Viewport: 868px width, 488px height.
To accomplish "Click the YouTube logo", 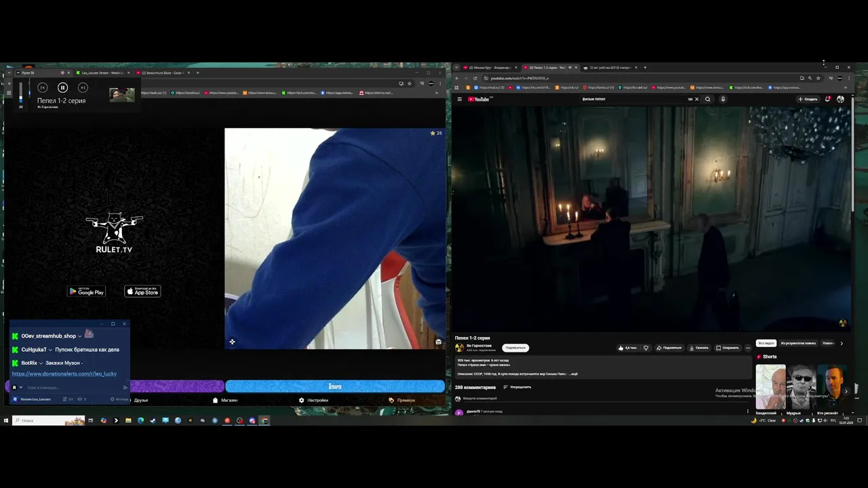I will (x=479, y=99).
